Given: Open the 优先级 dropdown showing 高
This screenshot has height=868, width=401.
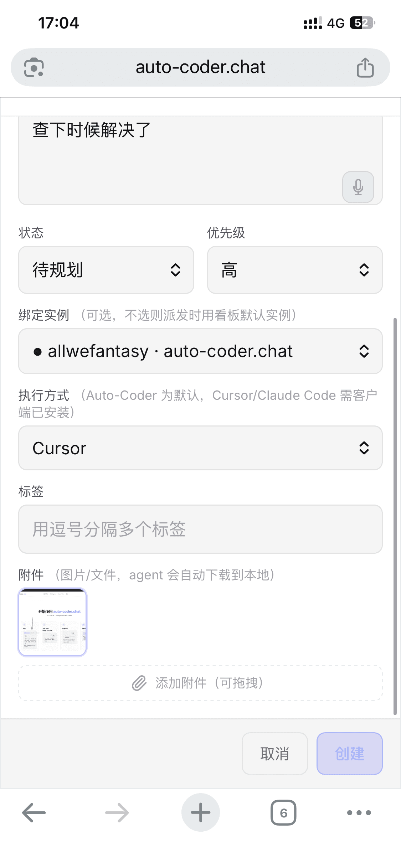Looking at the screenshot, I should (294, 270).
